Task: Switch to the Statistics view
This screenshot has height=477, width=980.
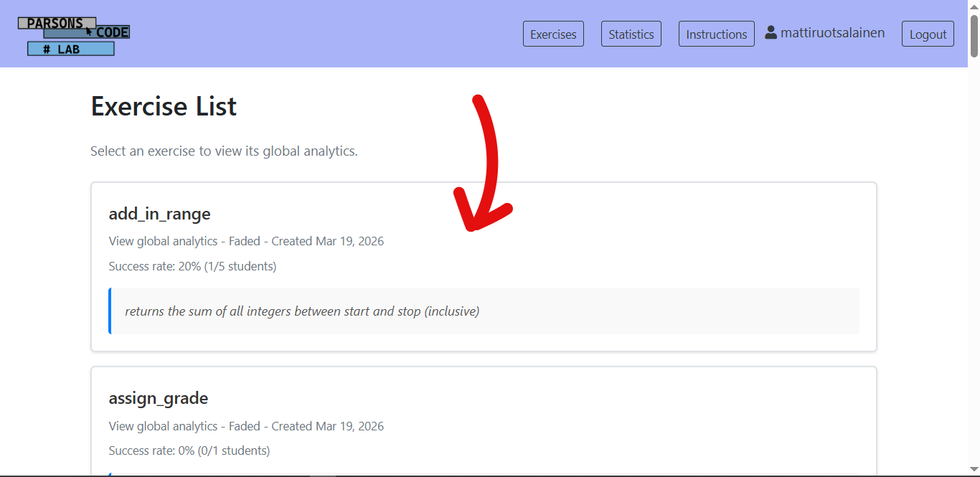Action: [631, 34]
